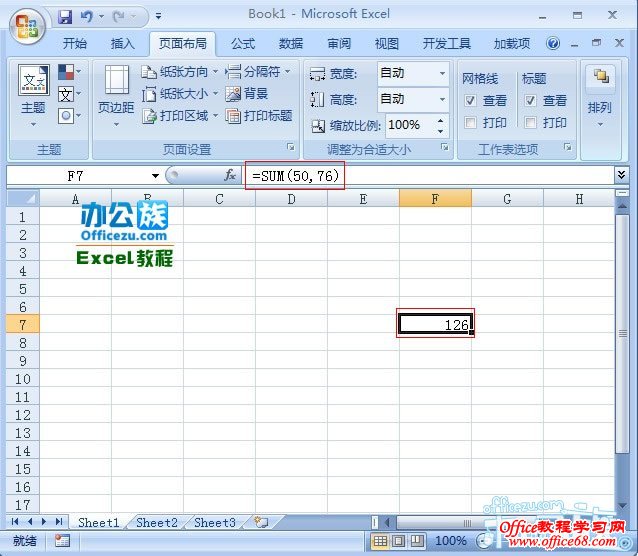The width and height of the screenshot is (638, 556).
Task: Open the Name Box dropdown arrow
Action: pos(155,176)
